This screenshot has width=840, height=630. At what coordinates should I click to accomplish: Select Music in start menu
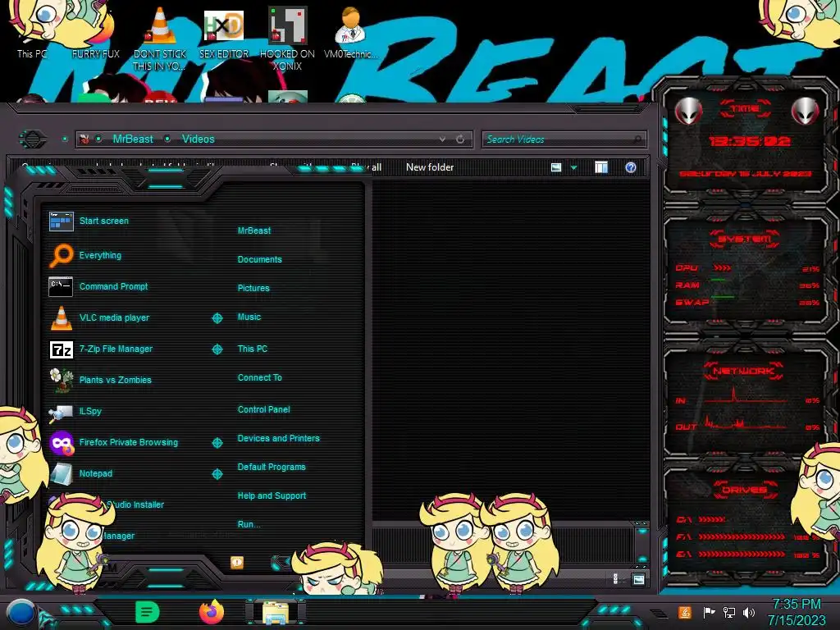pos(249,317)
